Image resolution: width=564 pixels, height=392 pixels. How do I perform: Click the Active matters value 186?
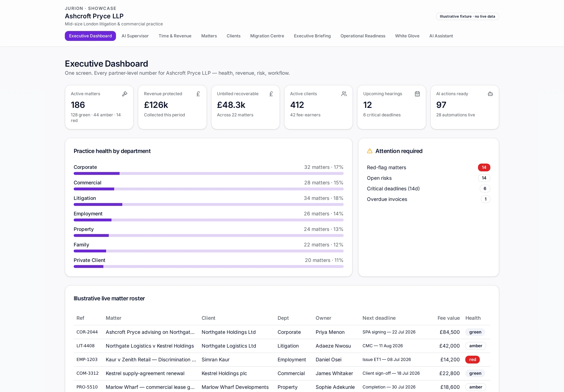point(78,105)
